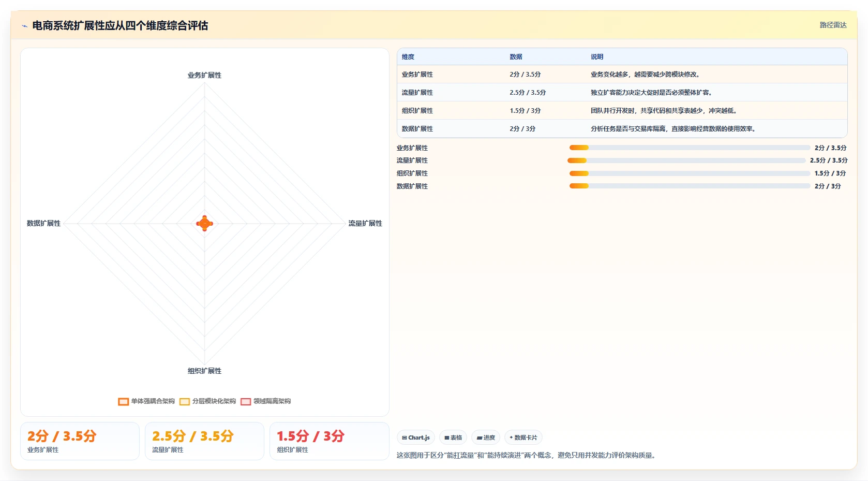Image resolution: width=868 pixels, height=481 pixels.
Task: Click the 数据卡片 tag chip
Action: tap(523, 438)
